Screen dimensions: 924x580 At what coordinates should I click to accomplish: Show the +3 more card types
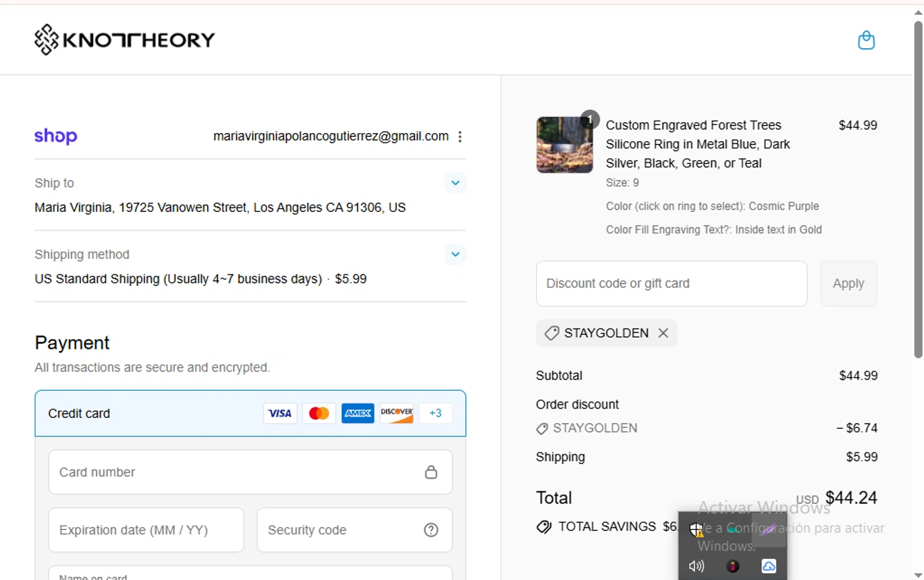click(436, 414)
